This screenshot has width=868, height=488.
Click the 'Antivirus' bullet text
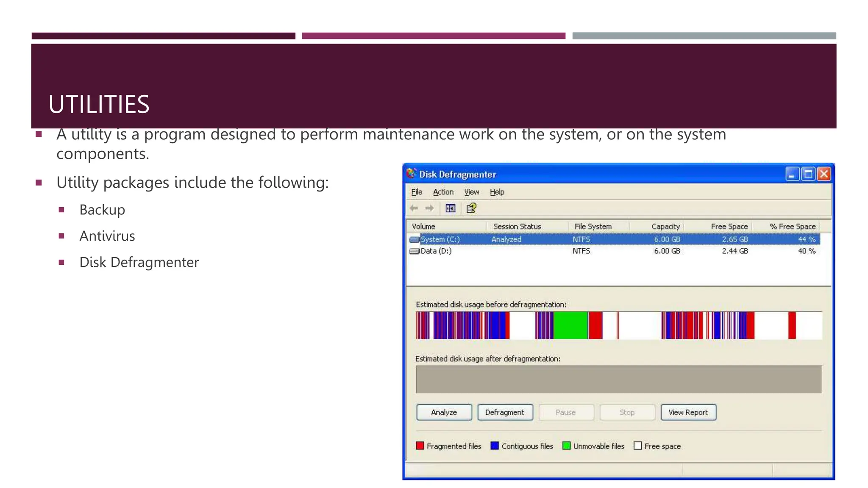tap(107, 236)
